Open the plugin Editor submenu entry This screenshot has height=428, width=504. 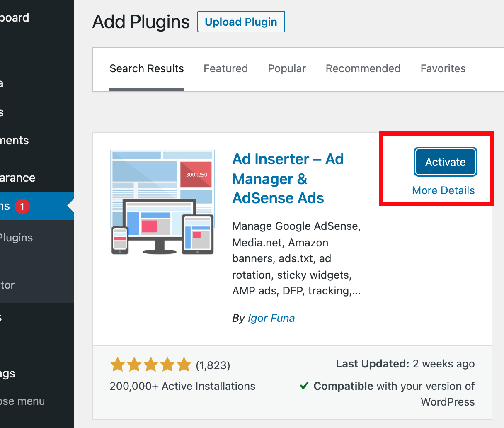[x=7, y=285]
